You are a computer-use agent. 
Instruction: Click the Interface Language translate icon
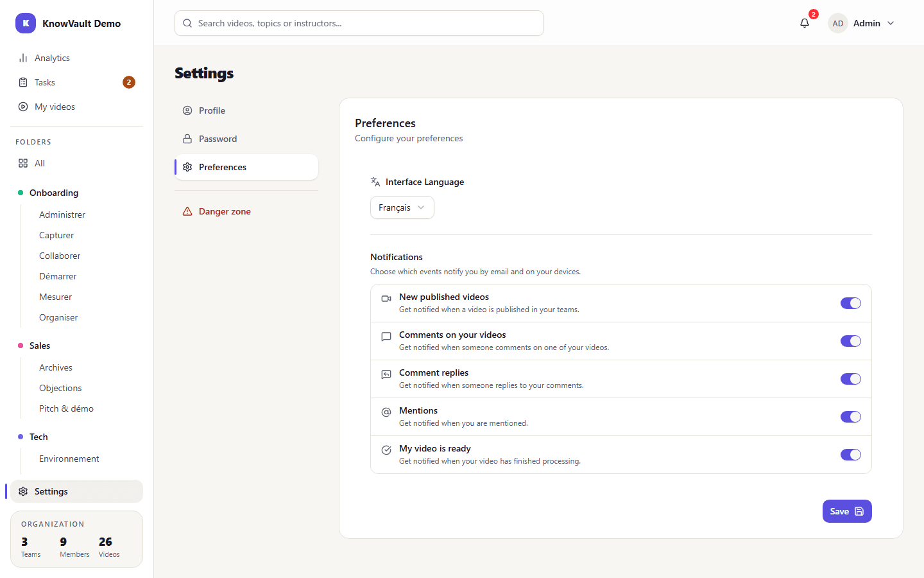pyautogui.click(x=375, y=182)
